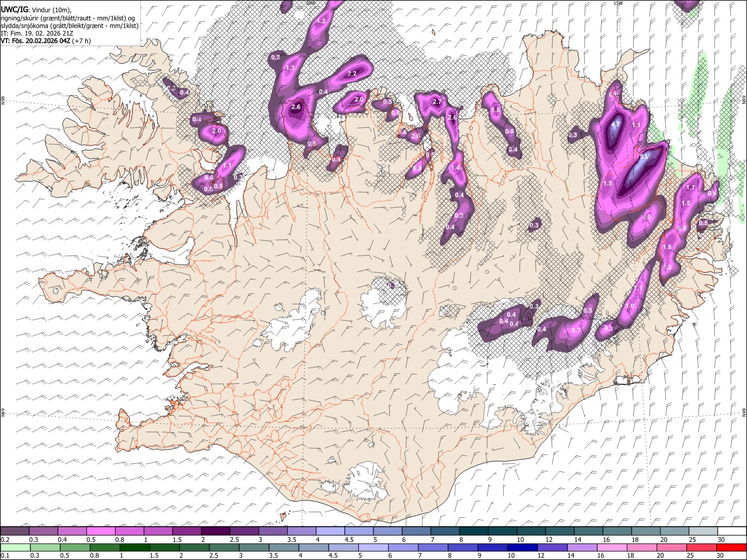This screenshot has height=560, width=747.
Task: Click the '4.7' snowfall value on the map
Action: tap(615, 124)
